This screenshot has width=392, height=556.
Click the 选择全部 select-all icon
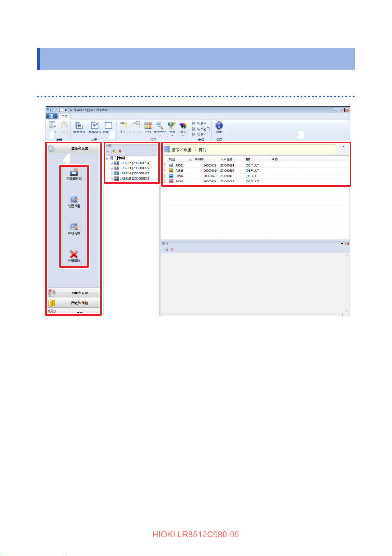click(95, 125)
